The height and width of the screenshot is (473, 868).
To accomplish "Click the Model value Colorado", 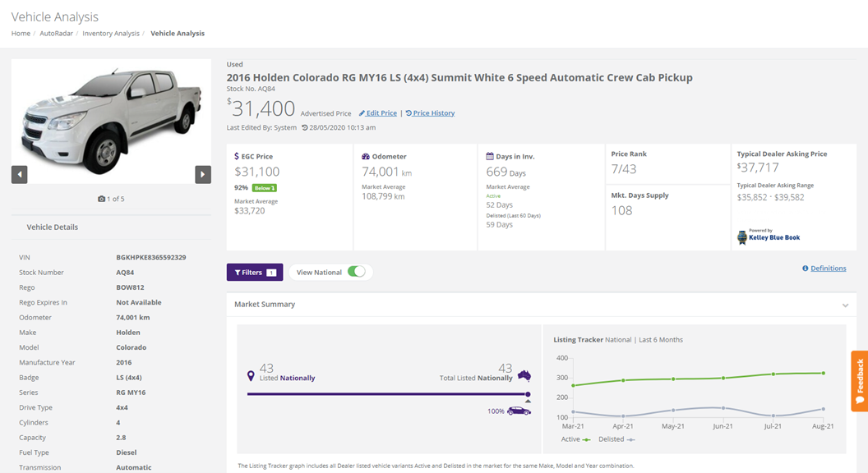I will (x=132, y=347).
